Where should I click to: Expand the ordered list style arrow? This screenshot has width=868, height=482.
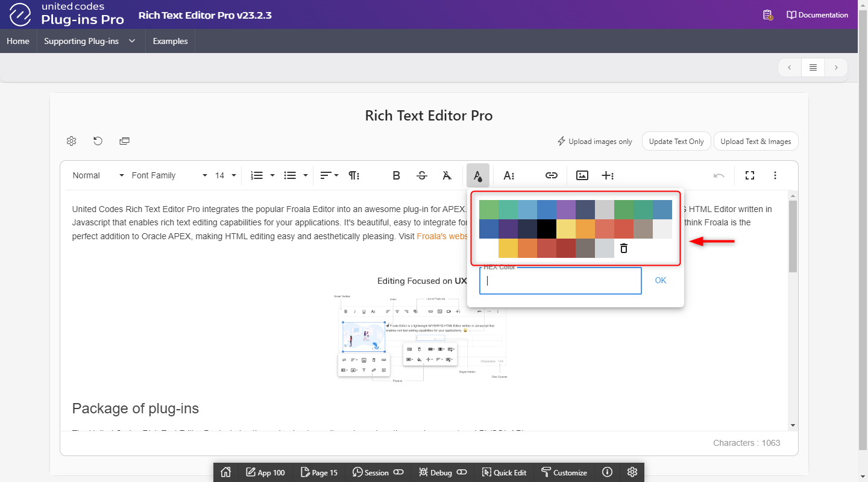click(x=272, y=175)
